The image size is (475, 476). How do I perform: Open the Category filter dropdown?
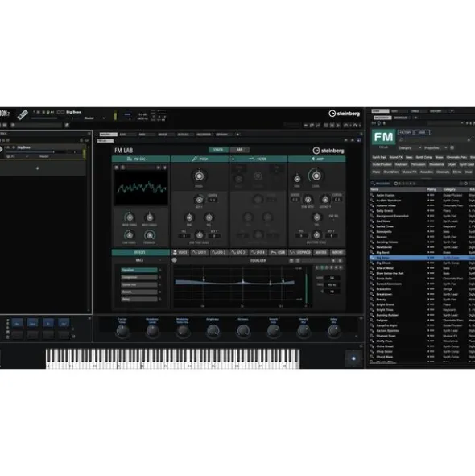point(410,147)
